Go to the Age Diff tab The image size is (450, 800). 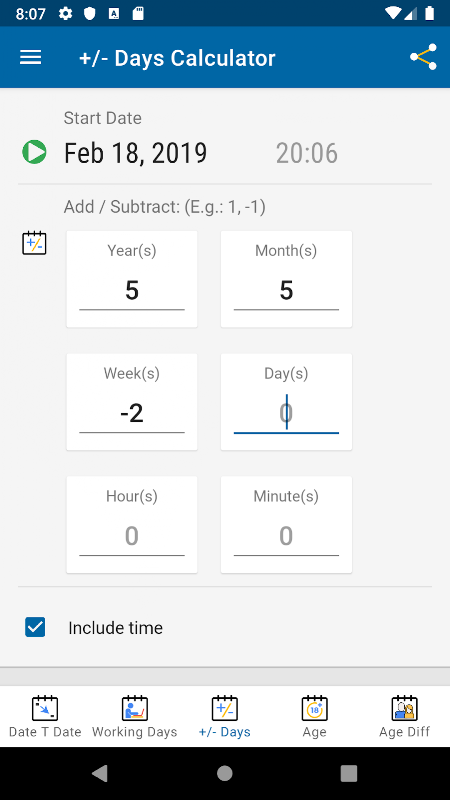coord(405,717)
